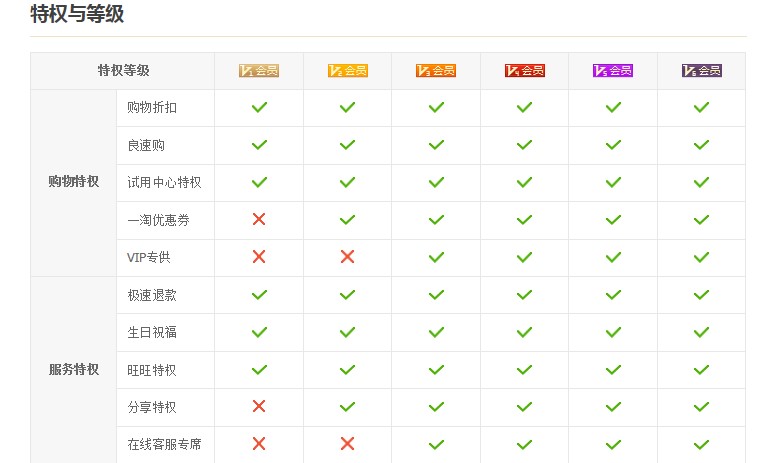Click the V6 会员 dark badge icon
This screenshot has height=463, width=773.
click(x=701, y=71)
